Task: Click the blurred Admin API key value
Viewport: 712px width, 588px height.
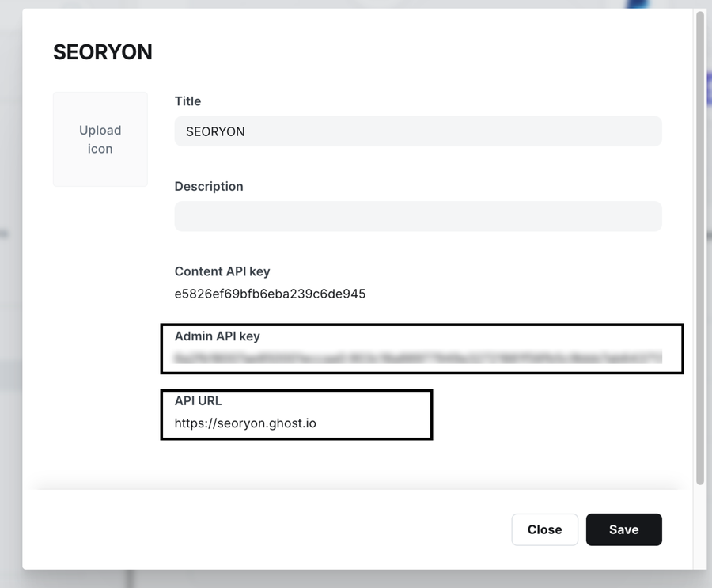Action: pos(418,358)
